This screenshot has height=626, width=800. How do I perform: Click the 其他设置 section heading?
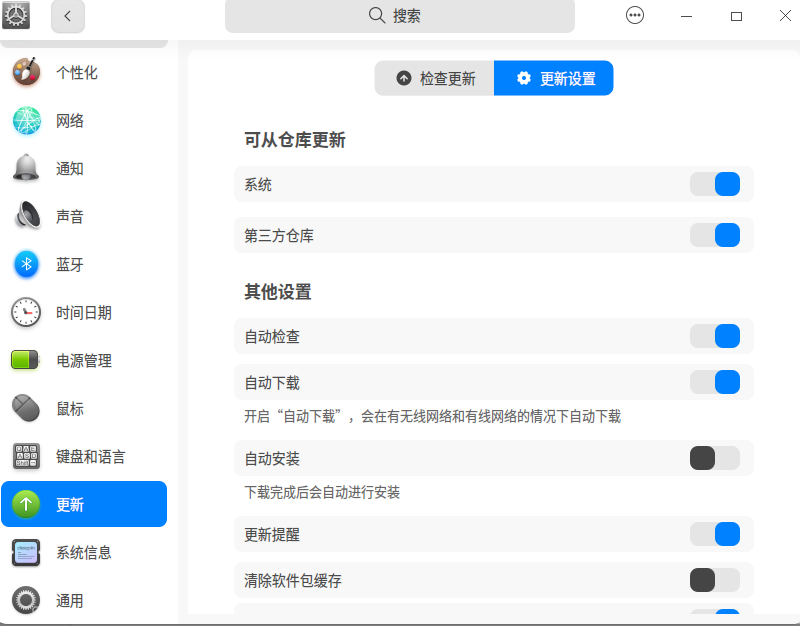click(278, 292)
